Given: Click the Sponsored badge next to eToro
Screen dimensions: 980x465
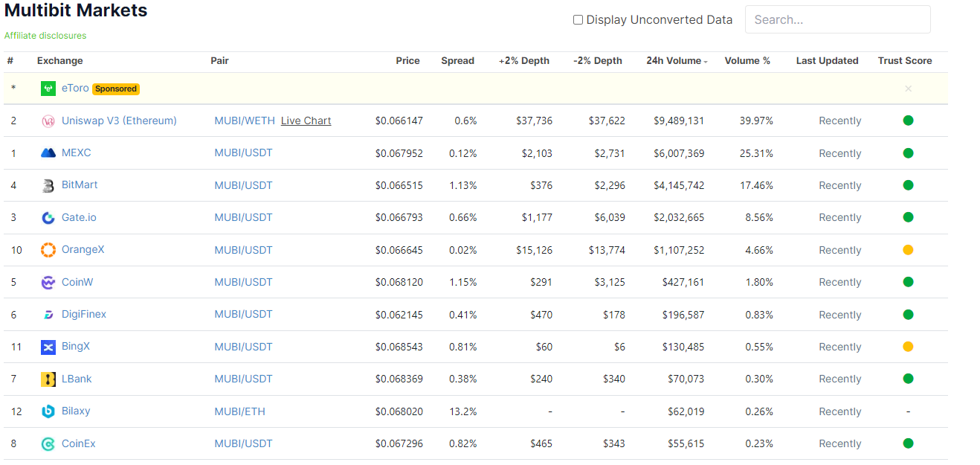Looking at the screenshot, I should (116, 89).
